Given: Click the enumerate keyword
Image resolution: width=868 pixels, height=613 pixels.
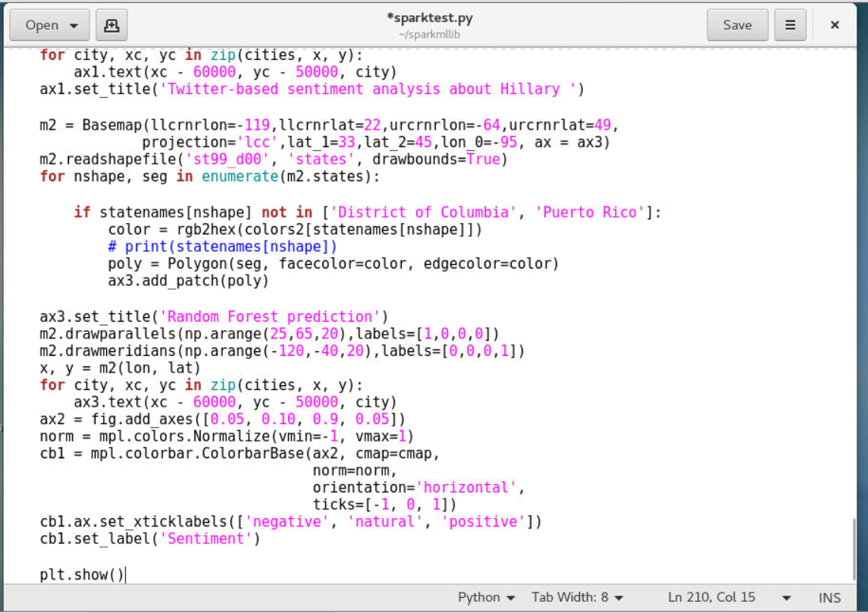Looking at the screenshot, I should (x=240, y=177).
